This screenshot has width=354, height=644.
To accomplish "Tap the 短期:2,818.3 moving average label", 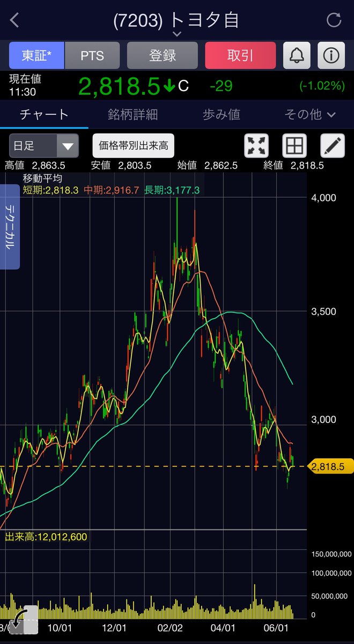I will [x=51, y=190].
